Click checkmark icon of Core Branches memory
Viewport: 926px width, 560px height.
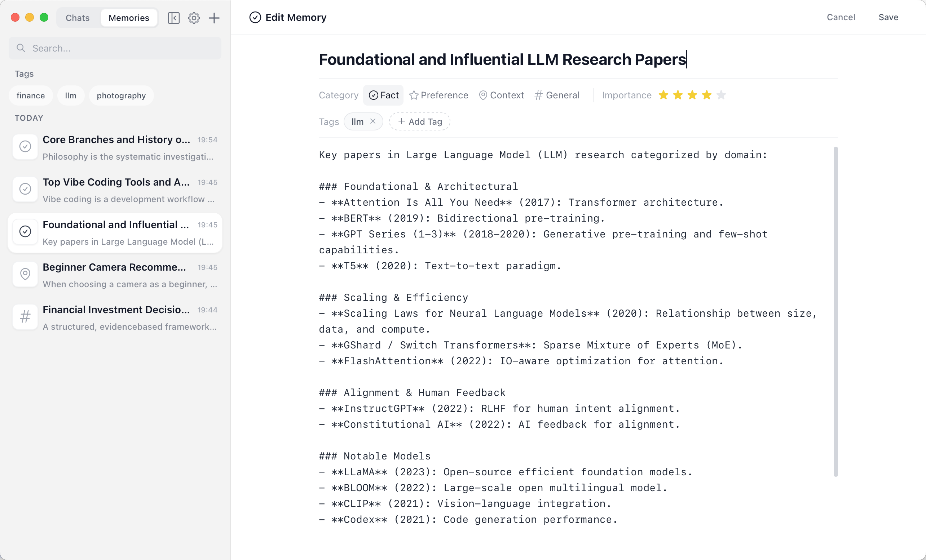(x=25, y=146)
